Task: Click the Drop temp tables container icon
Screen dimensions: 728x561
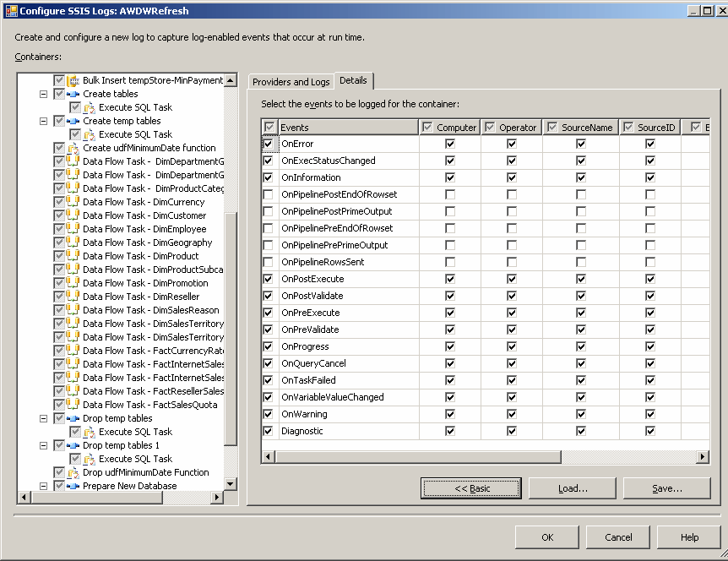Action: click(x=73, y=418)
